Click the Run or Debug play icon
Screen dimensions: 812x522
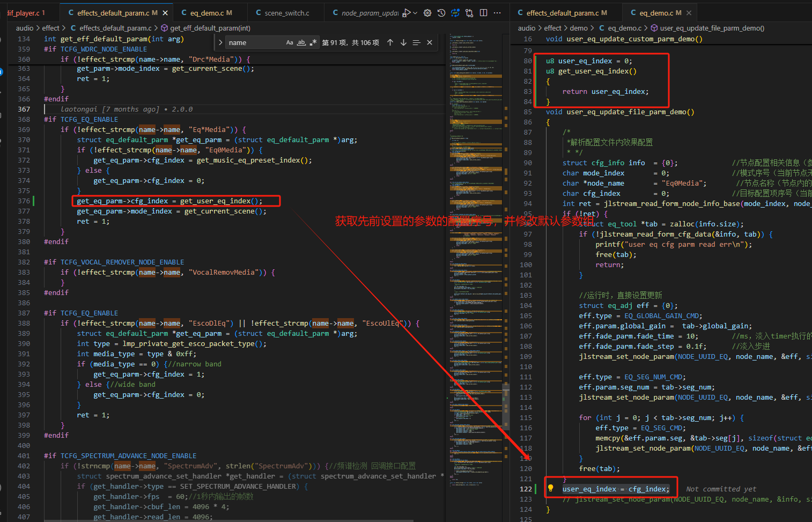point(407,13)
